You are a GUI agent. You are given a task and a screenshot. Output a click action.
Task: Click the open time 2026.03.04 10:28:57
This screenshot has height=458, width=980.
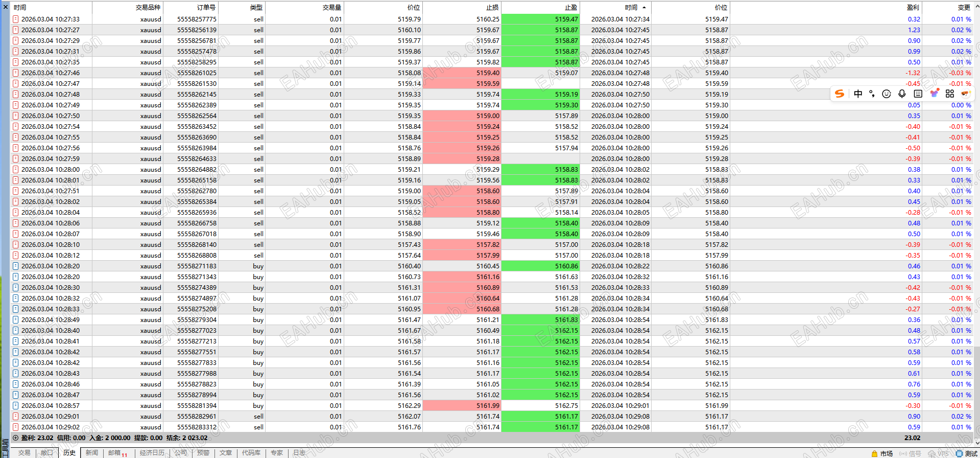51,406
